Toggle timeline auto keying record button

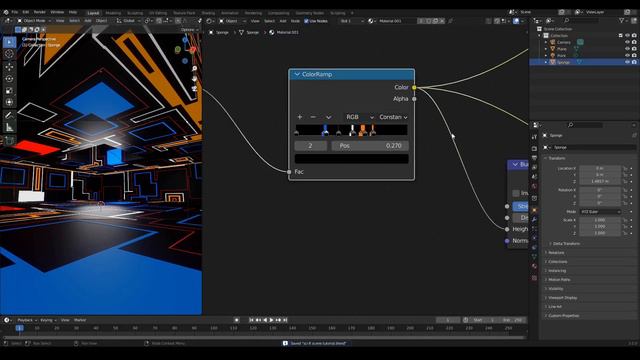coord(236,320)
